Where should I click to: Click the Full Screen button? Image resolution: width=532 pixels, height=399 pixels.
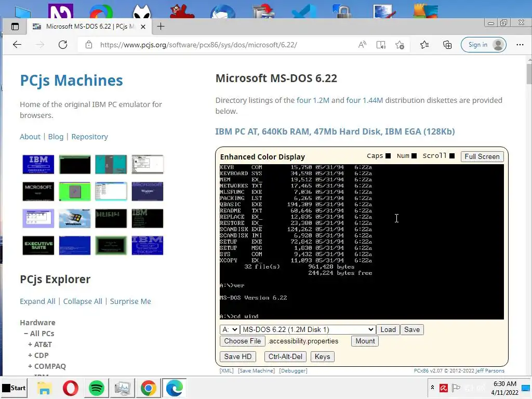[482, 156]
